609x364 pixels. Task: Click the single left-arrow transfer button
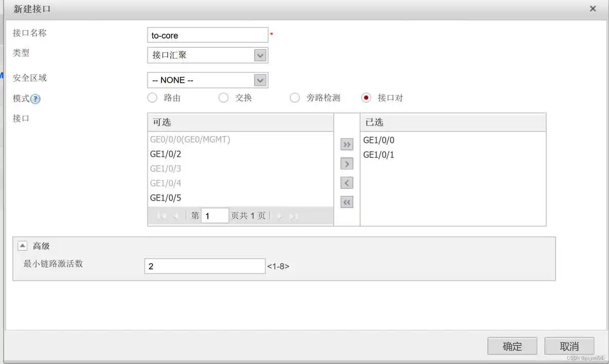pyautogui.click(x=347, y=183)
